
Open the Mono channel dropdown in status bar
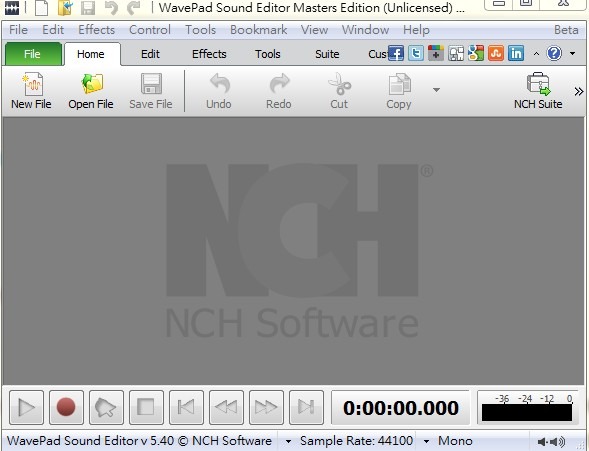pyautogui.click(x=426, y=441)
